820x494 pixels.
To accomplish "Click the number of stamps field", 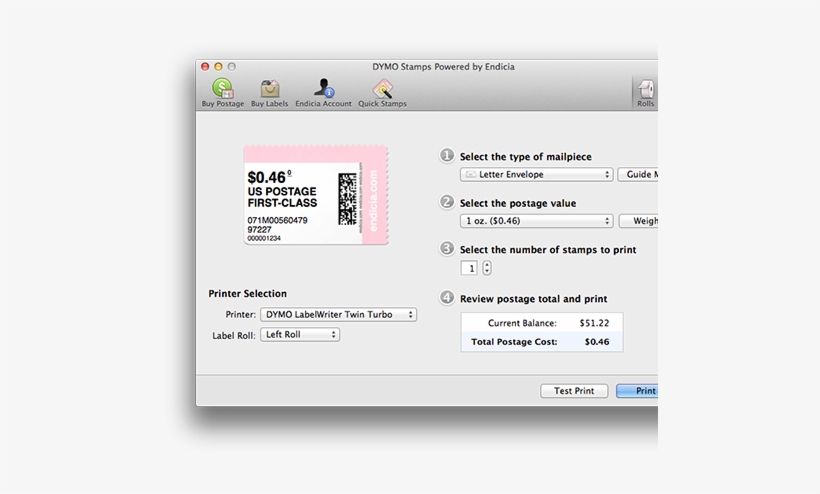I will [x=469, y=268].
